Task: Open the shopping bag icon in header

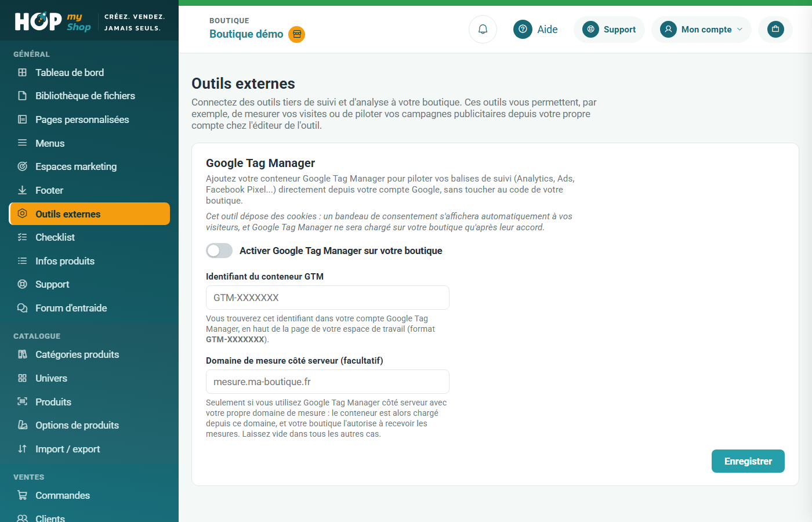Action: pos(775,29)
